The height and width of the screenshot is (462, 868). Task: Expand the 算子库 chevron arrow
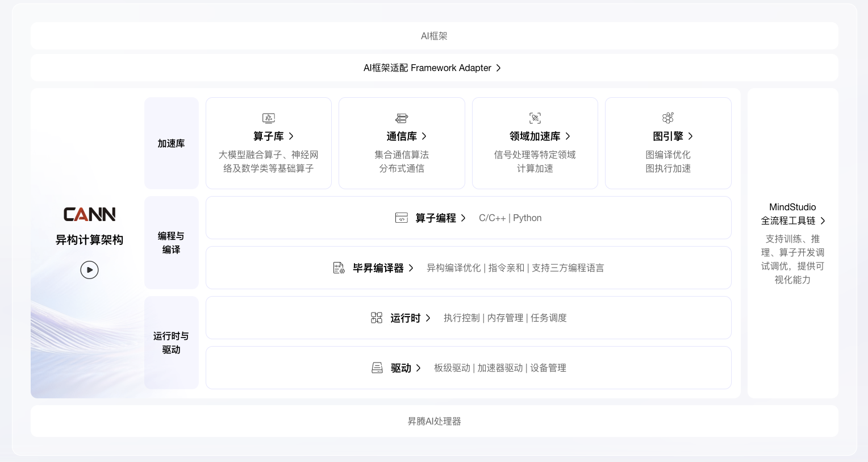[291, 136]
